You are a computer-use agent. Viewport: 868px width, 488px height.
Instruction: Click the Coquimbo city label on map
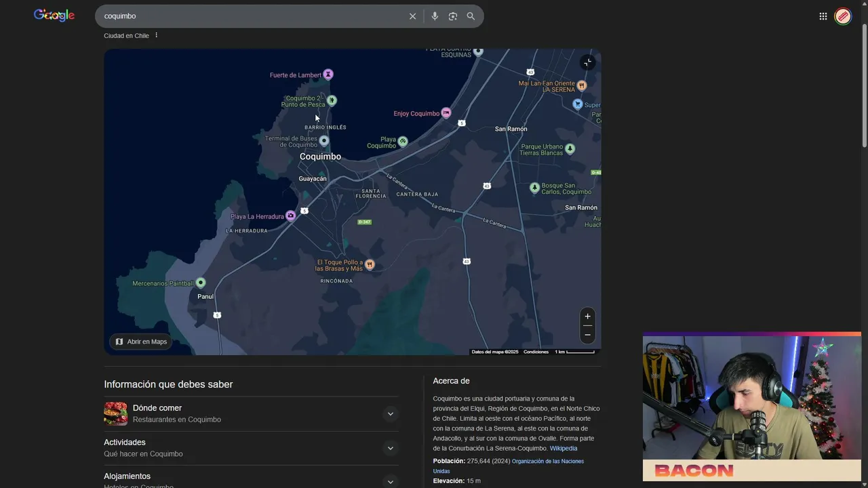point(320,157)
